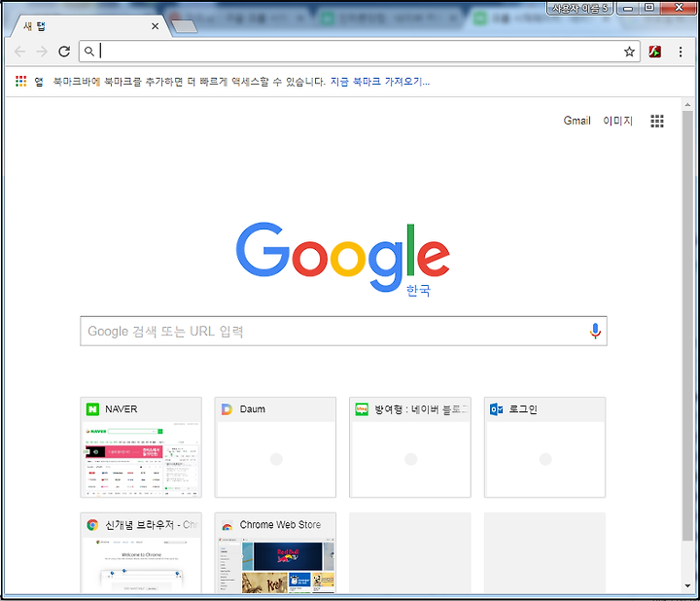
Task: Open the Gmail link
Action: (577, 121)
